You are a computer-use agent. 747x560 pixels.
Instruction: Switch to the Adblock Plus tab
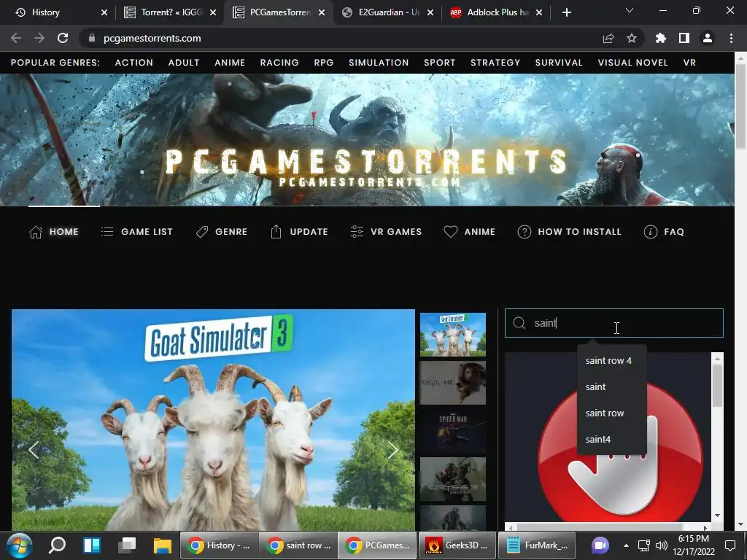[x=496, y=12]
